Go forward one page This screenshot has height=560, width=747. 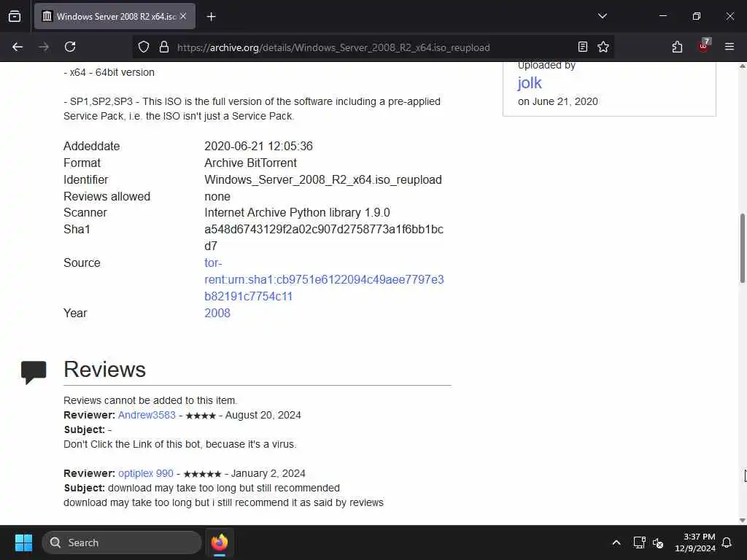click(x=44, y=47)
